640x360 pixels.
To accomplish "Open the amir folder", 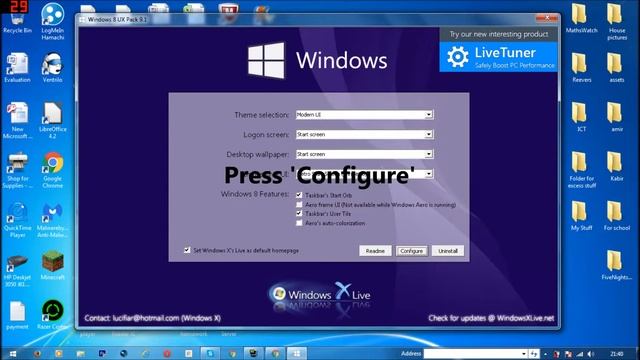I will click(617, 117).
